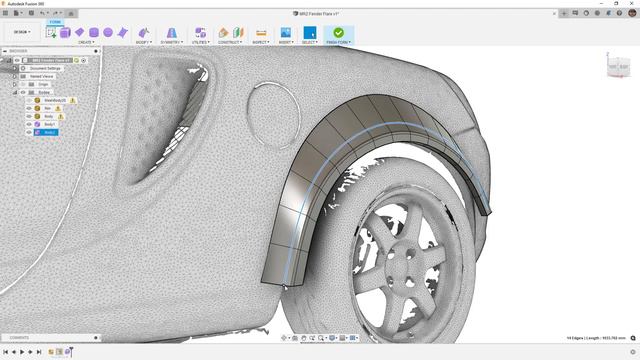The height and width of the screenshot is (360, 640).
Task: Click the Redo arrow
Action: click(56, 13)
